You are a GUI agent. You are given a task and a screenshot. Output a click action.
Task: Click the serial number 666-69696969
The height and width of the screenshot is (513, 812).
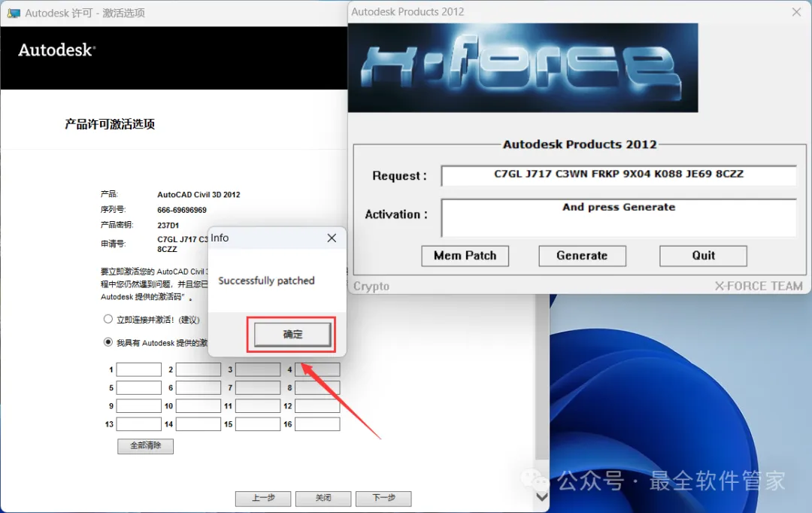pos(182,211)
